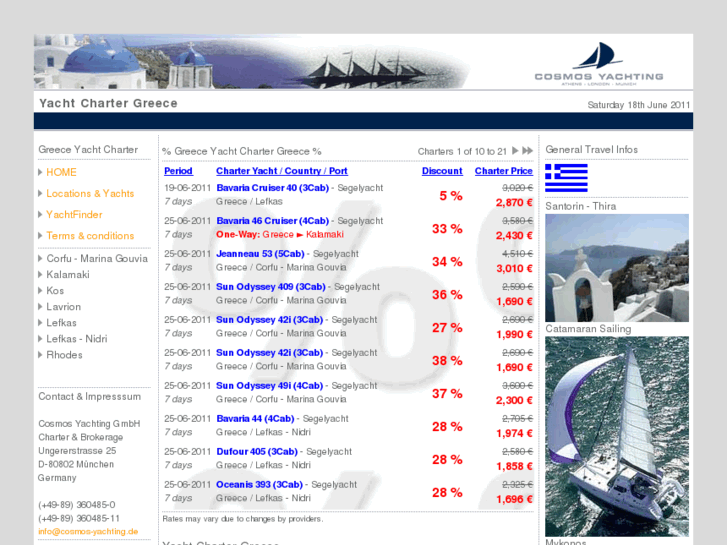Select Lefkas location link
This screenshot has height=545, width=727.
coord(61,323)
